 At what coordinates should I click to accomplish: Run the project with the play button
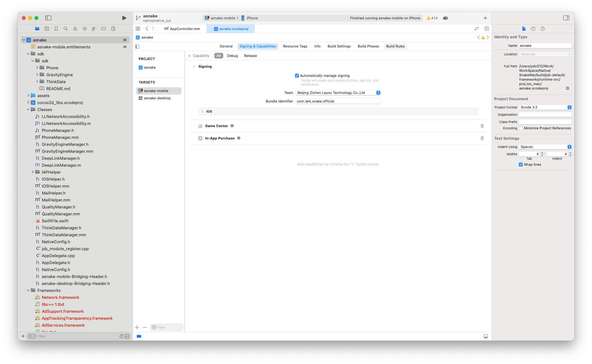[x=124, y=18]
